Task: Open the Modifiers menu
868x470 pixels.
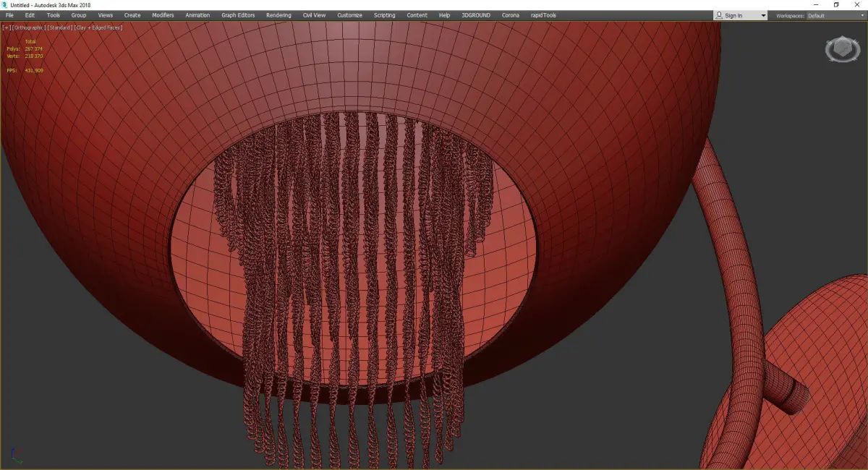Action: 163,15
